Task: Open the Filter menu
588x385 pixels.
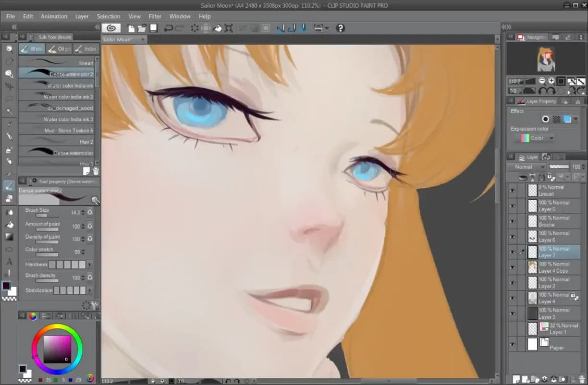Action: (155, 16)
